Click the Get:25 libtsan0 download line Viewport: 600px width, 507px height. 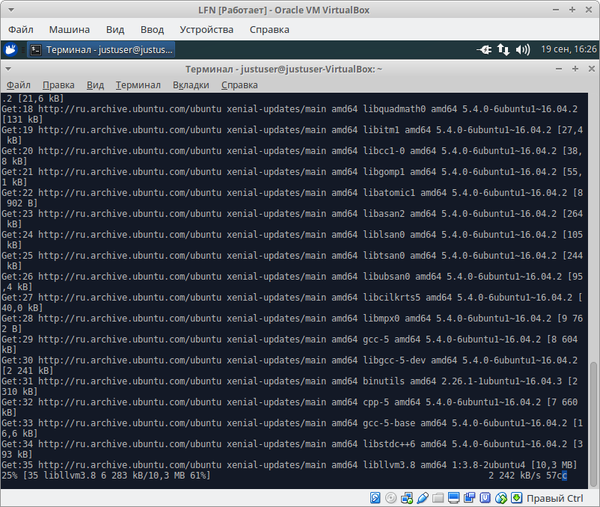coord(292,261)
